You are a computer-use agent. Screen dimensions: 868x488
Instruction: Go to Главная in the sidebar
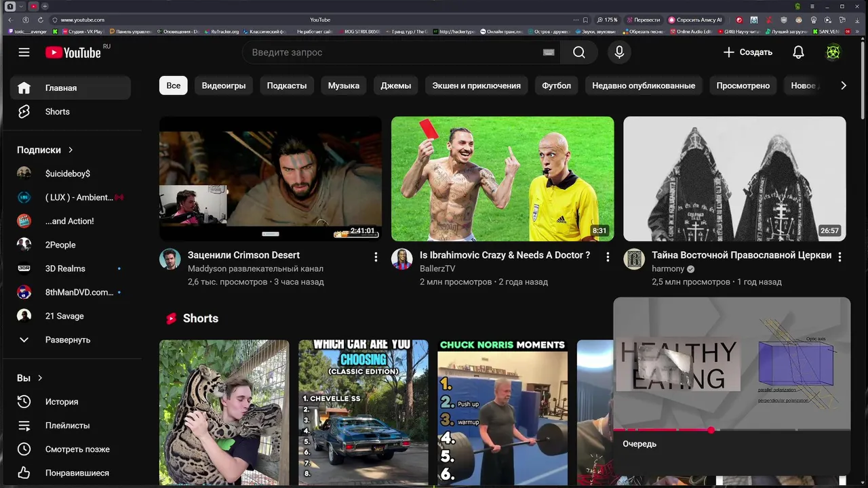71,88
